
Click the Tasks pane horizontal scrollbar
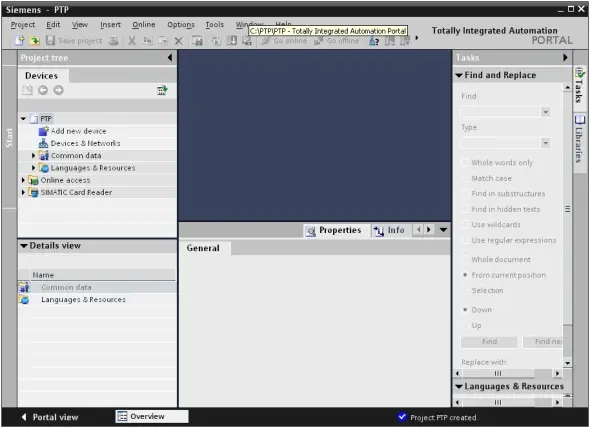(x=508, y=373)
